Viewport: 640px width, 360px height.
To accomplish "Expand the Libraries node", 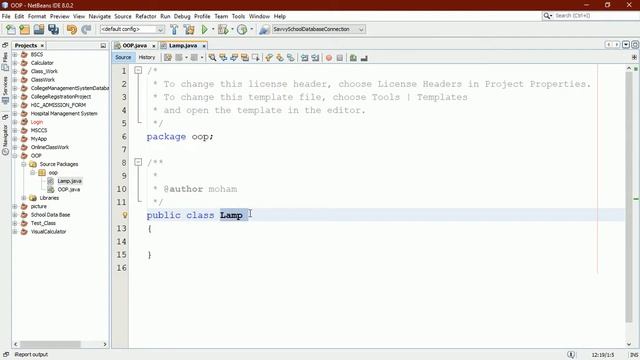I will pyautogui.click(x=24, y=198).
